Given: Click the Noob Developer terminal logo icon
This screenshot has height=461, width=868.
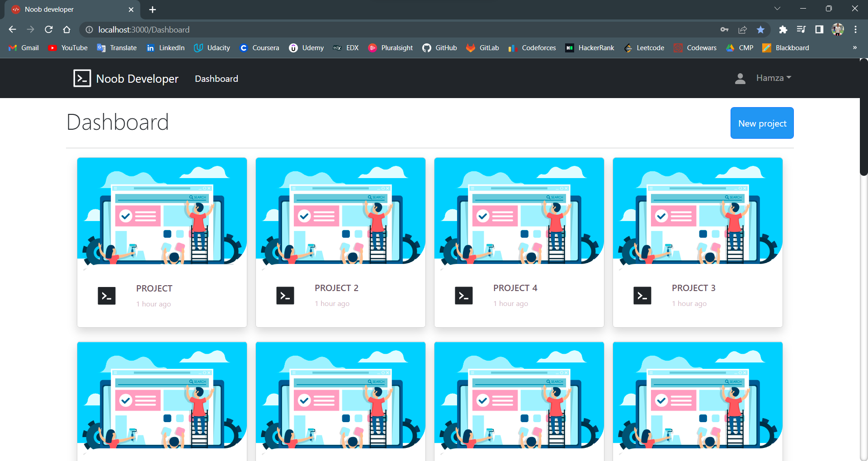Looking at the screenshot, I should pos(82,78).
